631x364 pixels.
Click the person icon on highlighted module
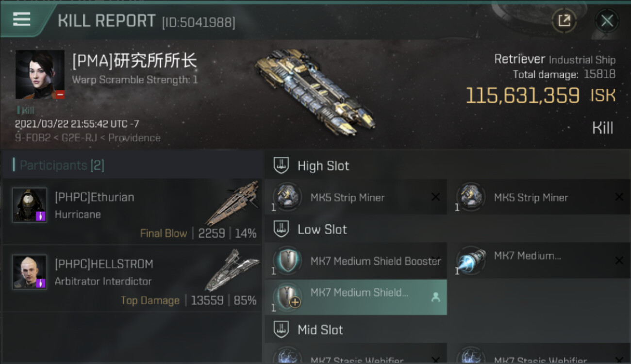pyautogui.click(x=435, y=298)
